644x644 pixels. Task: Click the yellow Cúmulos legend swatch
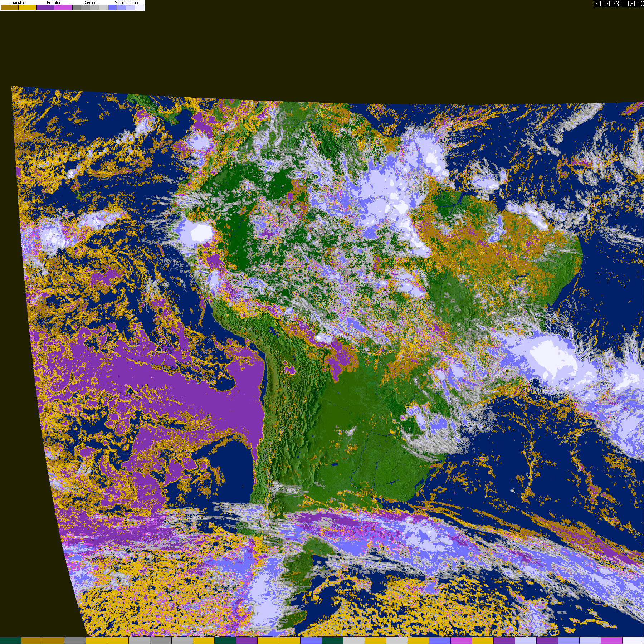(28, 7)
